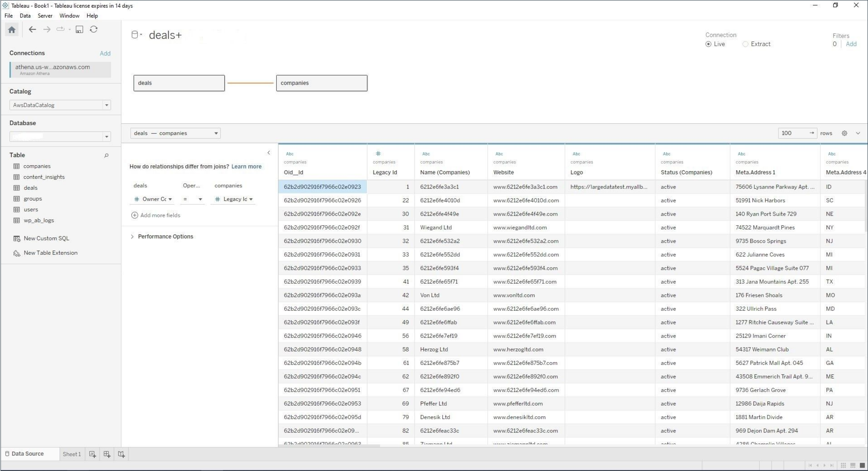Click the New Story icon

click(x=121, y=454)
